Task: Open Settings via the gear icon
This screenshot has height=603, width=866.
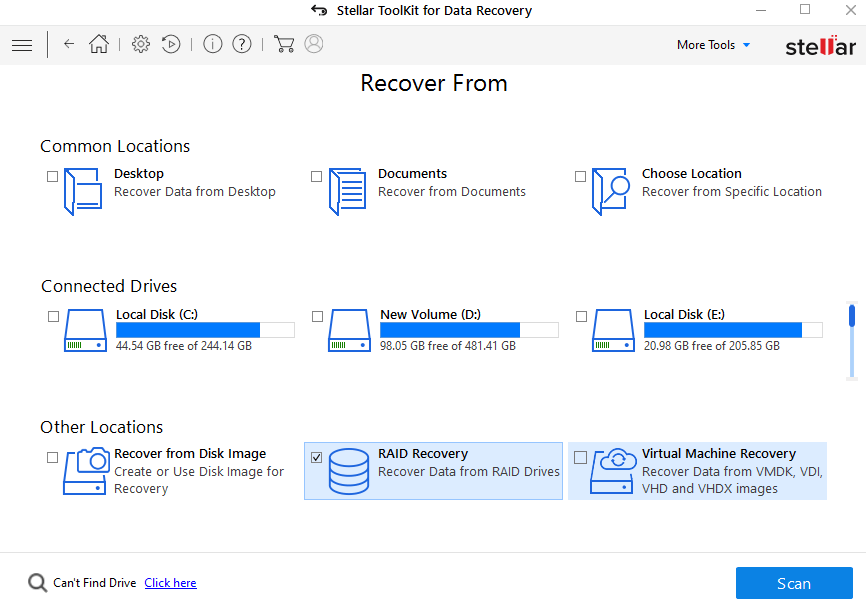Action: pyautogui.click(x=140, y=44)
